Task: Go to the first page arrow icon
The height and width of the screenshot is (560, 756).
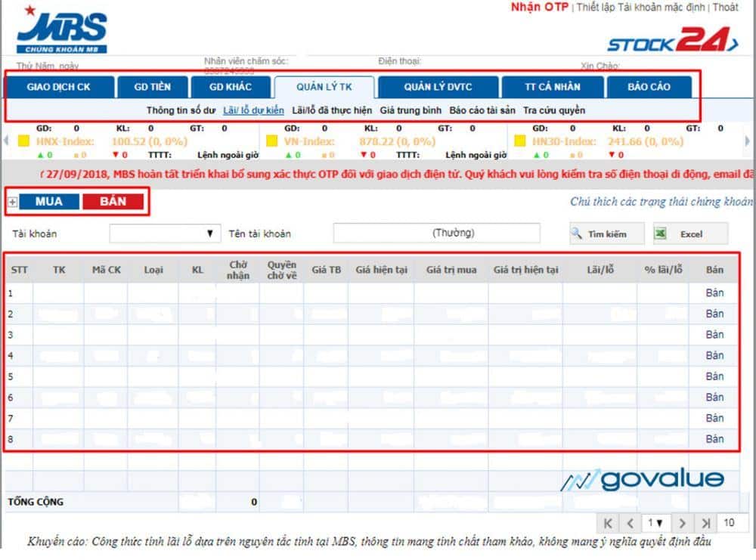Action: (607, 523)
